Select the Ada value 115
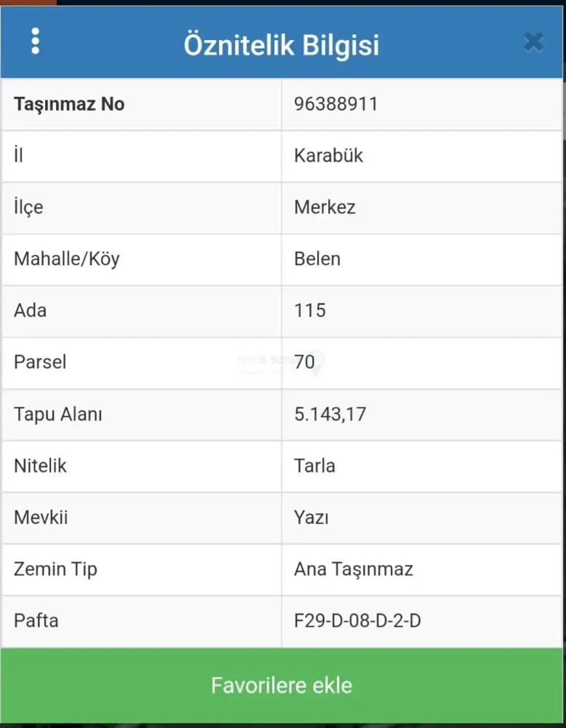The height and width of the screenshot is (728, 566). [x=310, y=311]
